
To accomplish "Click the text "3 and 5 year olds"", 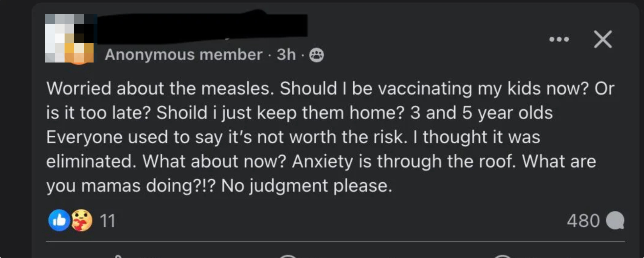I will tap(481, 113).
